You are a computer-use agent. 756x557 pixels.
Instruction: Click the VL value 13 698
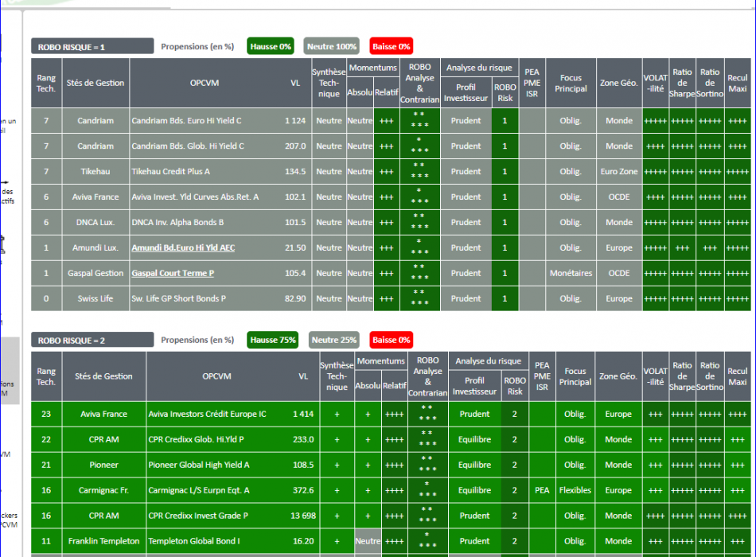click(302, 516)
